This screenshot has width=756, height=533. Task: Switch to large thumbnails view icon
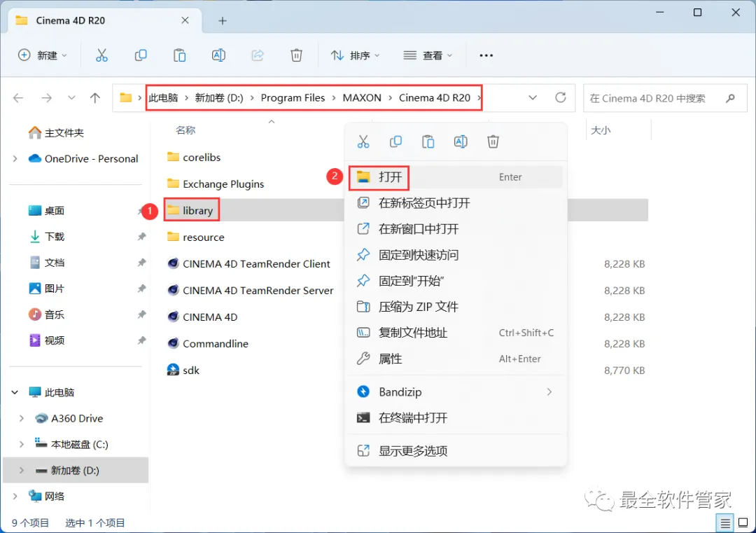743,523
